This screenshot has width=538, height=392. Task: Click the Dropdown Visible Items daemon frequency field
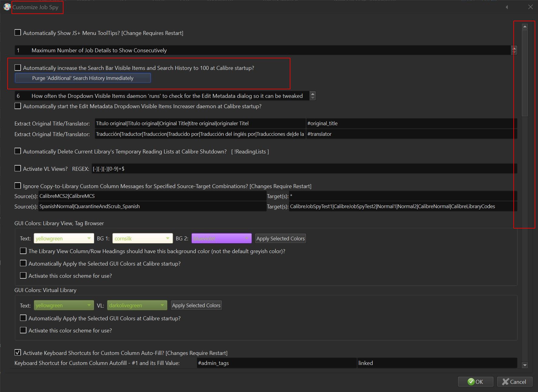162,96
